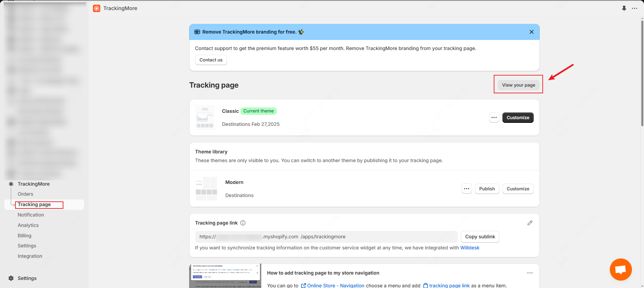Image resolution: width=644 pixels, height=288 pixels.
Task: Copy the tracking page sublink
Action: (480, 237)
